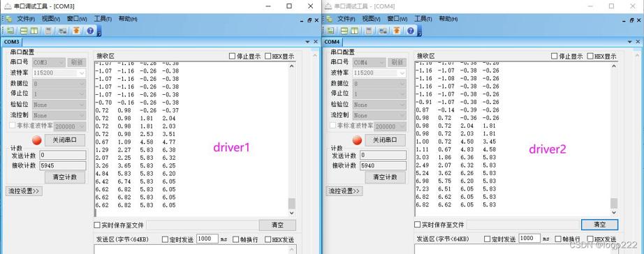Toggle 帧换行 in the COM3 window
The width and height of the screenshot is (644, 254).
pos(236,239)
